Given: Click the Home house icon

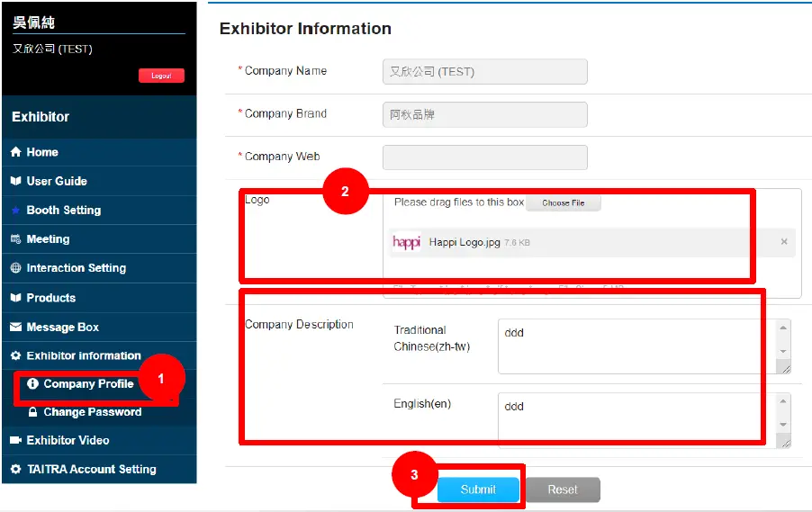Looking at the screenshot, I should (x=15, y=152).
